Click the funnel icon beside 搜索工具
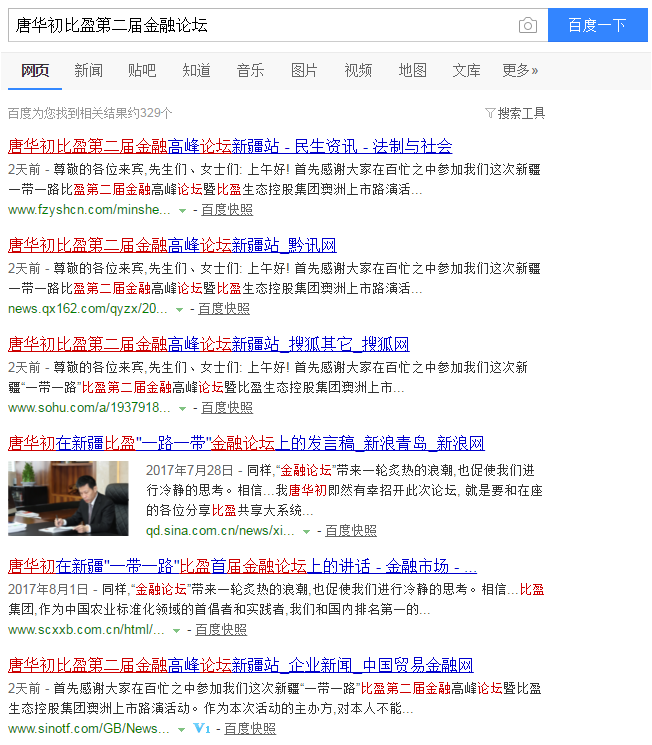This screenshot has height=745, width=652. pos(490,113)
